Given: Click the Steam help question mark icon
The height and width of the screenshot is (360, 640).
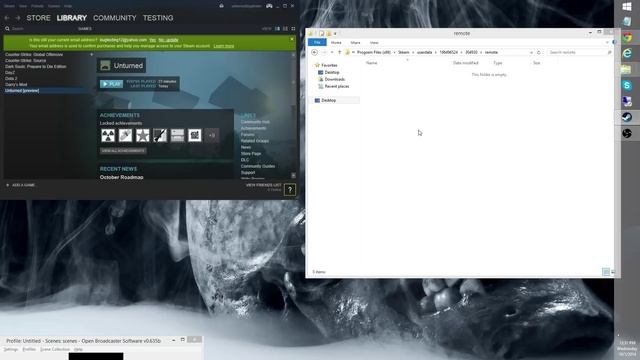Looking at the screenshot, I should pyautogui.click(x=290, y=190).
